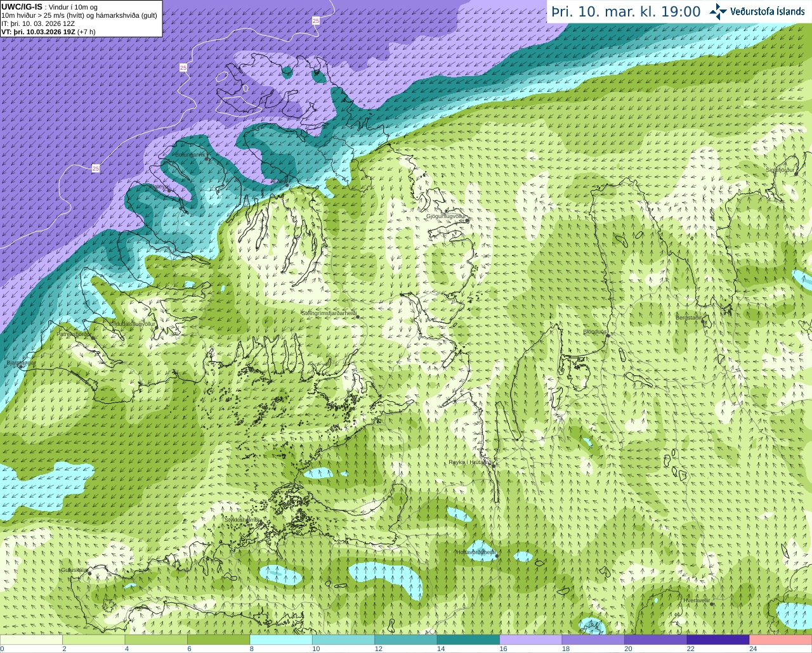Select the Reykir í Hrútafirði station label
Image resolution: width=812 pixels, height=653 pixels.
471,462
